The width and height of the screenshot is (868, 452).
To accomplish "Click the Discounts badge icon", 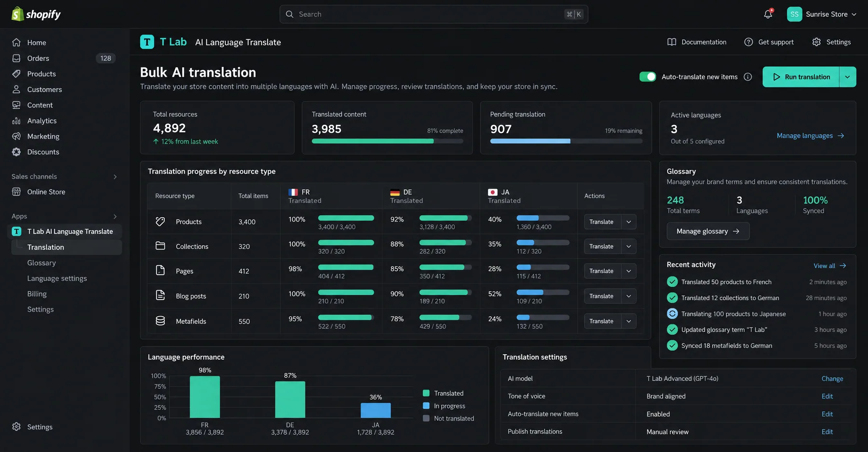I will (x=16, y=152).
